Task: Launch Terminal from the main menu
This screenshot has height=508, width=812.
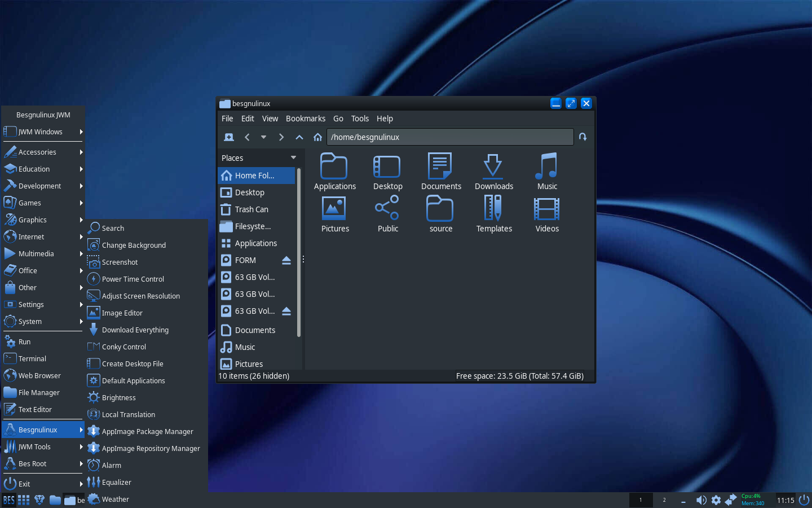Action: pyautogui.click(x=43, y=358)
